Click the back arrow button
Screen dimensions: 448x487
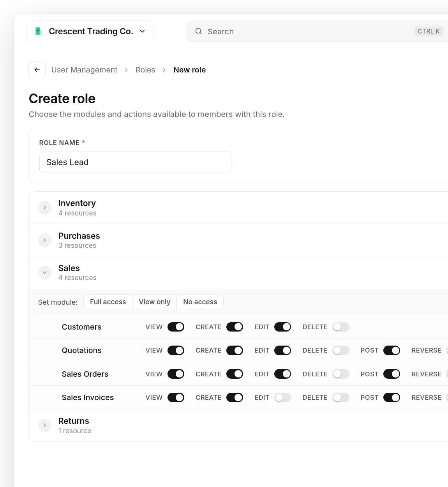[x=37, y=70]
